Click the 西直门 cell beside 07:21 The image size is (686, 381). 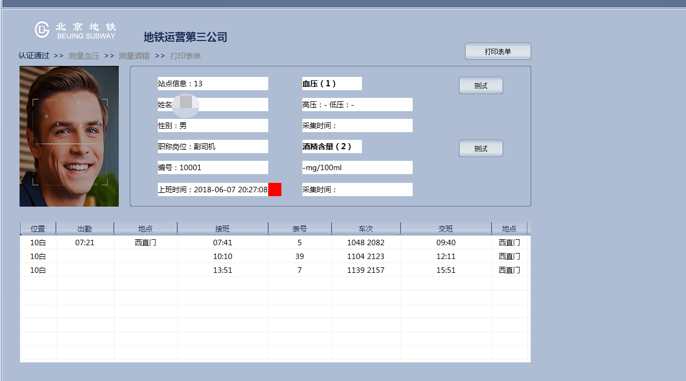click(145, 243)
